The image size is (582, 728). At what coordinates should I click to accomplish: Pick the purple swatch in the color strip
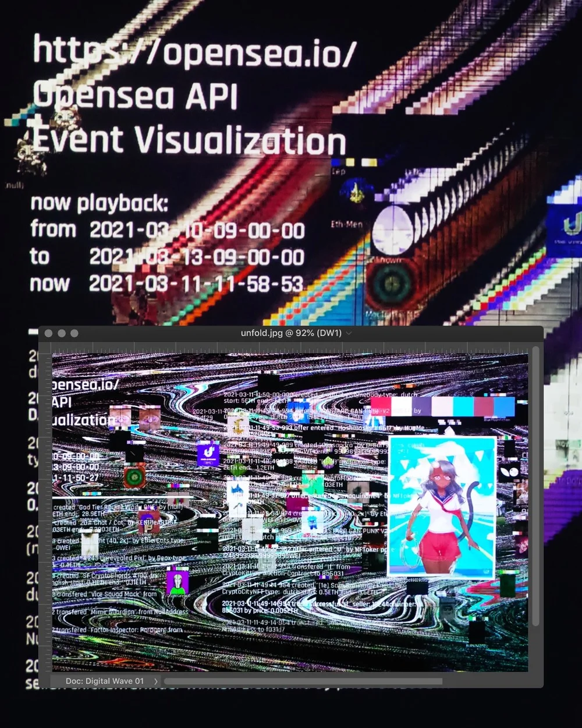click(x=422, y=406)
